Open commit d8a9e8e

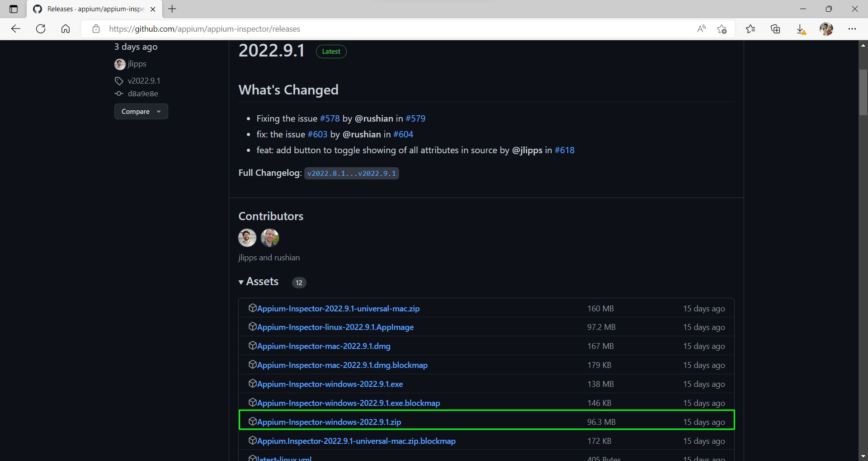click(143, 94)
